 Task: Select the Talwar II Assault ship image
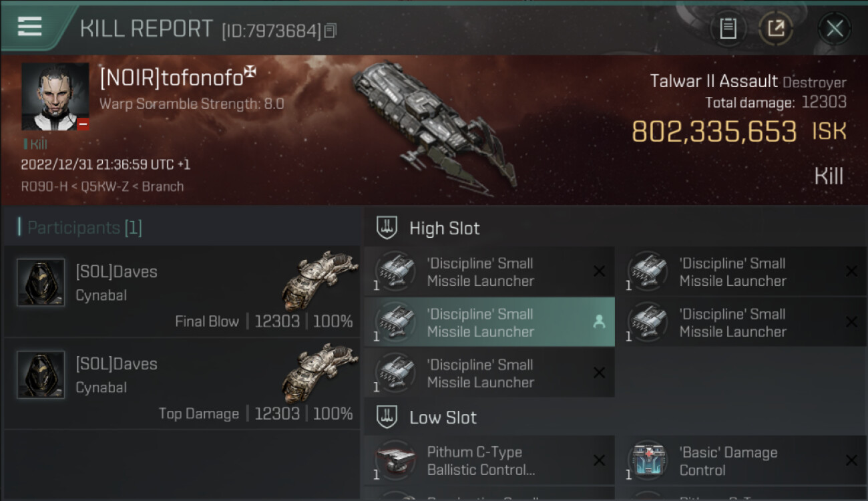coord(434,125)
